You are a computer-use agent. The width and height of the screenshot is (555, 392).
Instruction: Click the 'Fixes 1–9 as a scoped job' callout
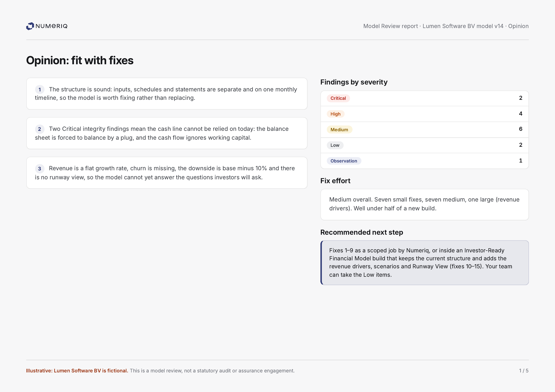pyautogui.click(x=425, y=262)
